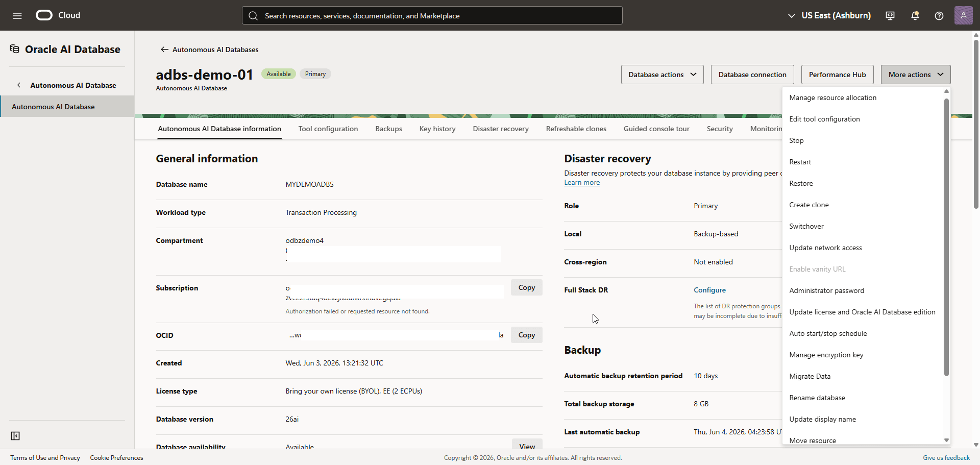Select Create clone menu item
Screen dimensions: 980x465
[x=863, y=205]
